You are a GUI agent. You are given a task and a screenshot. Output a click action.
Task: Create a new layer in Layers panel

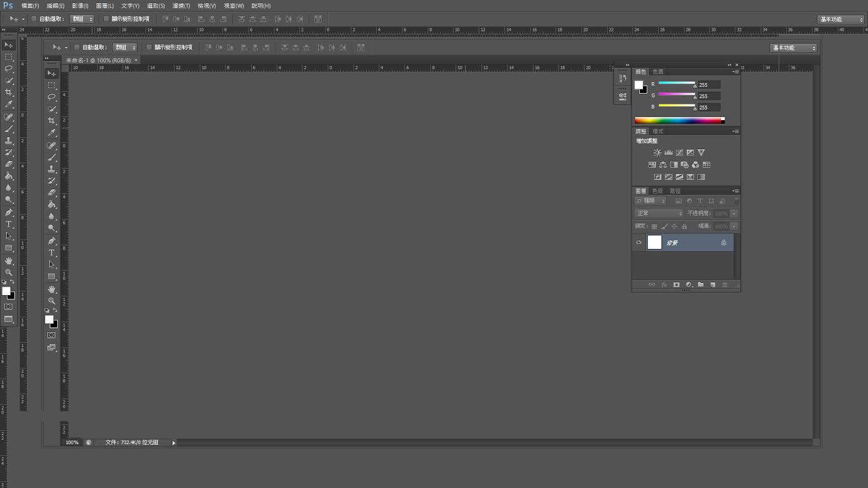click(x=713, y=285)
